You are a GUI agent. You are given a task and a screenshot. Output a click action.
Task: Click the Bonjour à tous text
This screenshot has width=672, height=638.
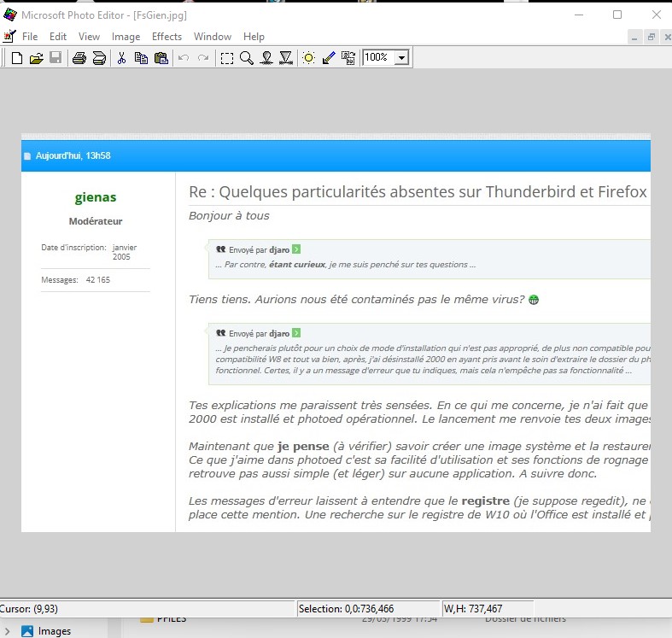(x=230, y=216)
